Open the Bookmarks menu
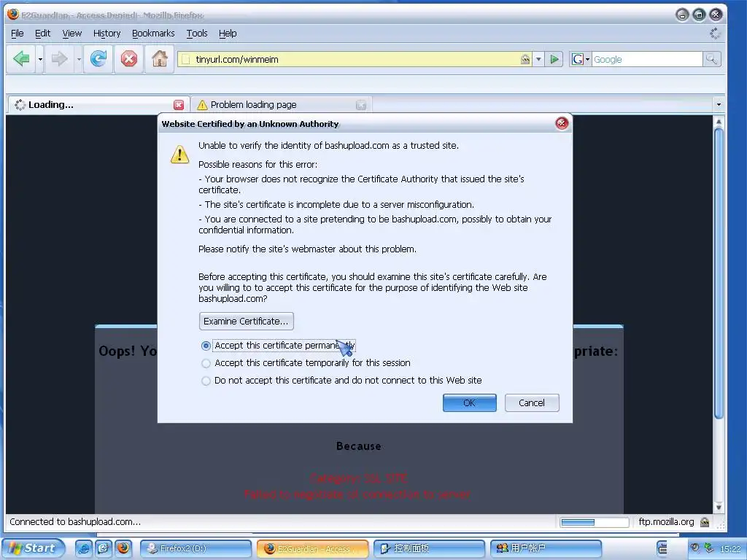This screenshot has height=560, width=747. (153, 34)
